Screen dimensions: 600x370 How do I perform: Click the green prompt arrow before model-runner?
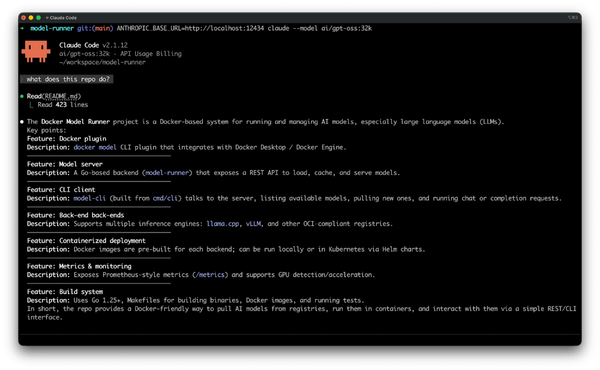pos(23,28)
